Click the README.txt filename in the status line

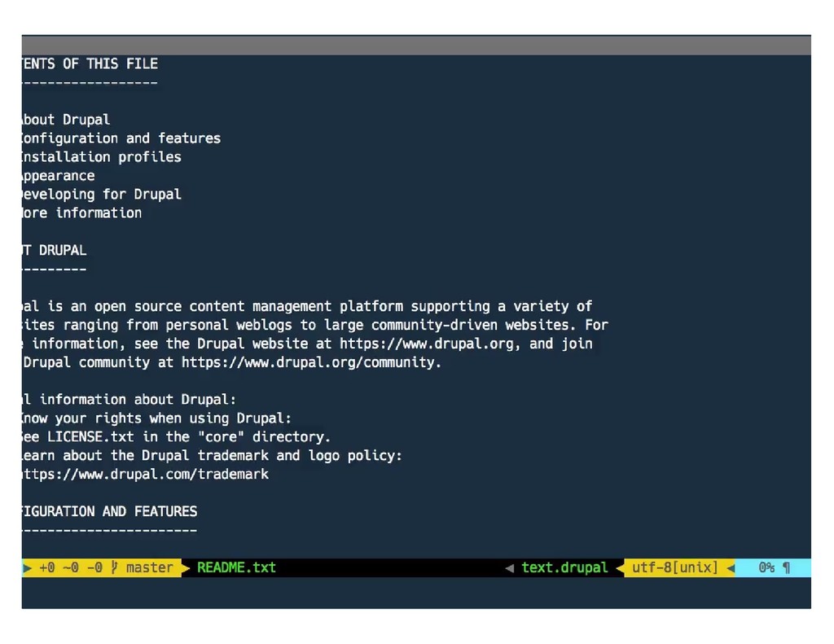(236, 567)
